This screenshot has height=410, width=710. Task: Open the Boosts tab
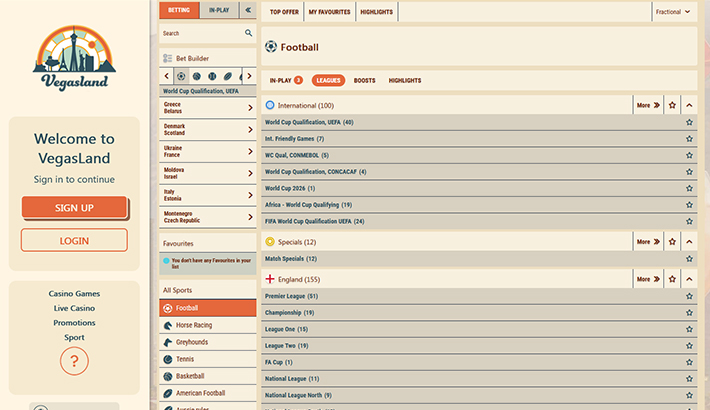[364, 80]
